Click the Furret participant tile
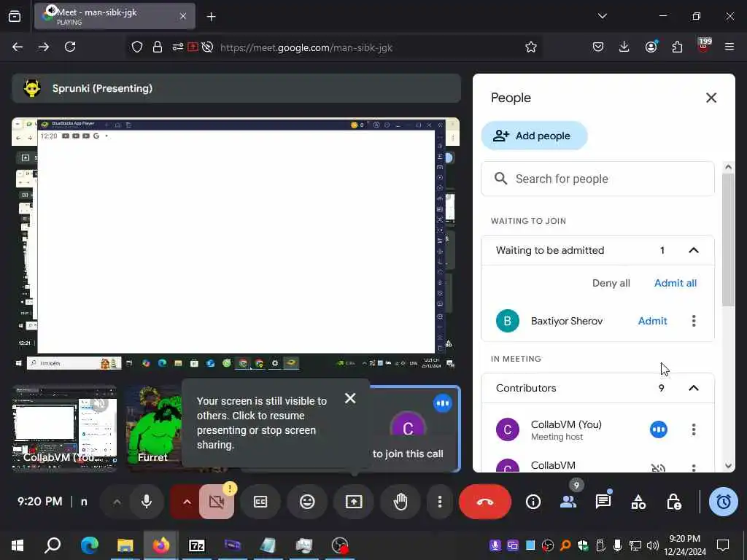 coord(153,428)
